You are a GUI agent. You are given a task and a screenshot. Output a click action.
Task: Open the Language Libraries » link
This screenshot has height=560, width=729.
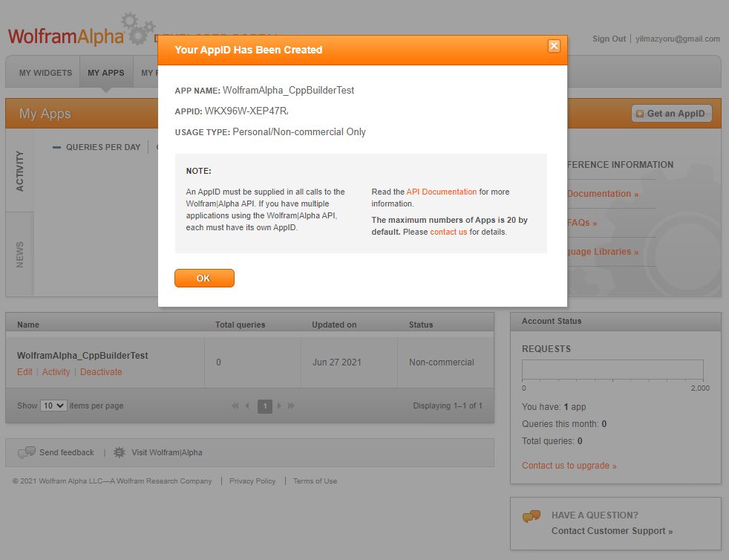[x=603, y=252]
